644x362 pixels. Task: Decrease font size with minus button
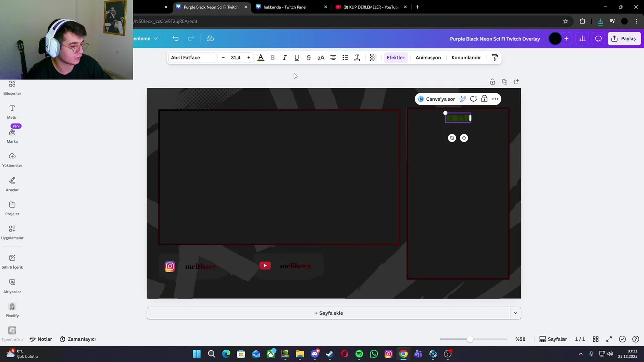tap(223, 58)
